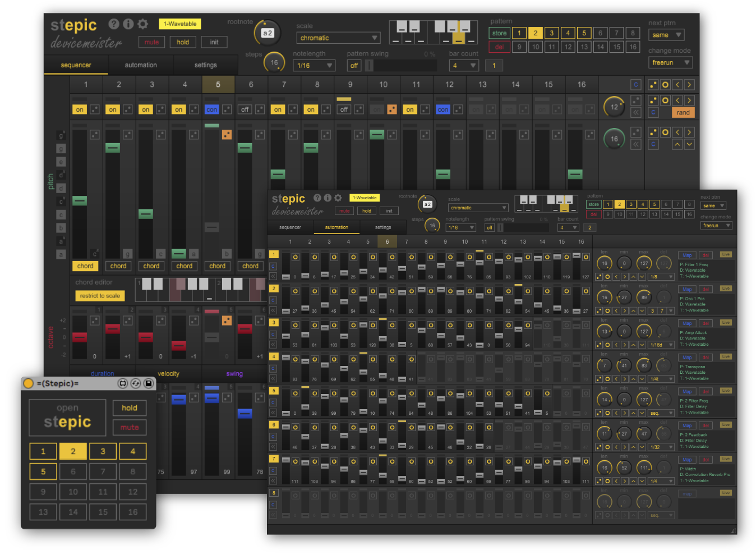
Task: Click the orange dice icon on step 10
Action: pyautogui.click(x=392, y=109)
